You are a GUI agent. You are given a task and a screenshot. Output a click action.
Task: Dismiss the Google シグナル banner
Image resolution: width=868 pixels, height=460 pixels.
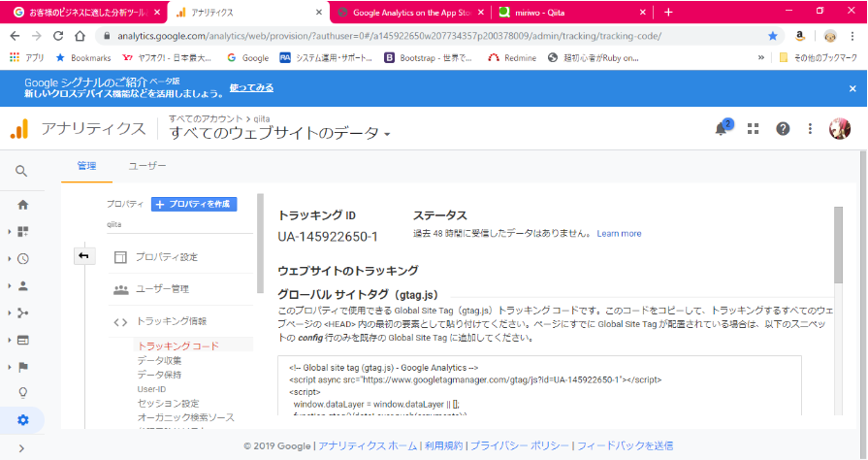(x=852, y=88)
